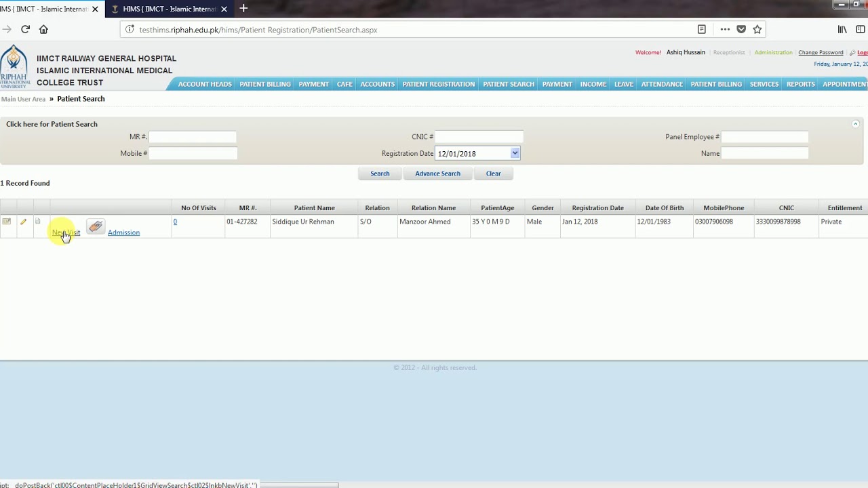Focus the Name input field
Viewport: 868px width, 488px height.
tap(764, 154)
